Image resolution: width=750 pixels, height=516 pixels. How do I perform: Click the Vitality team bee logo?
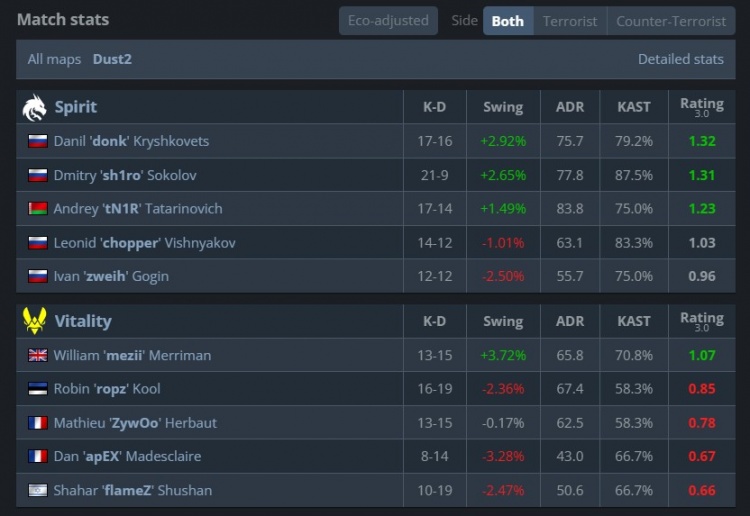tap(34, 321)
